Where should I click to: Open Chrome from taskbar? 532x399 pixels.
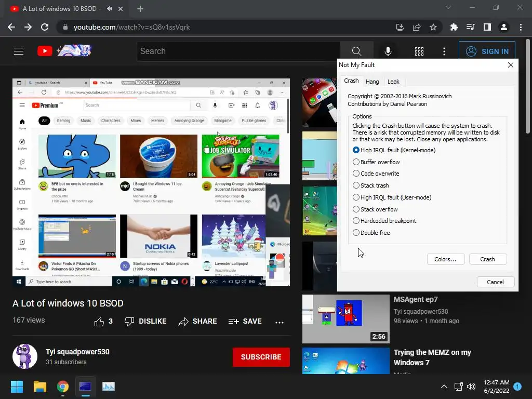point(63,387)
